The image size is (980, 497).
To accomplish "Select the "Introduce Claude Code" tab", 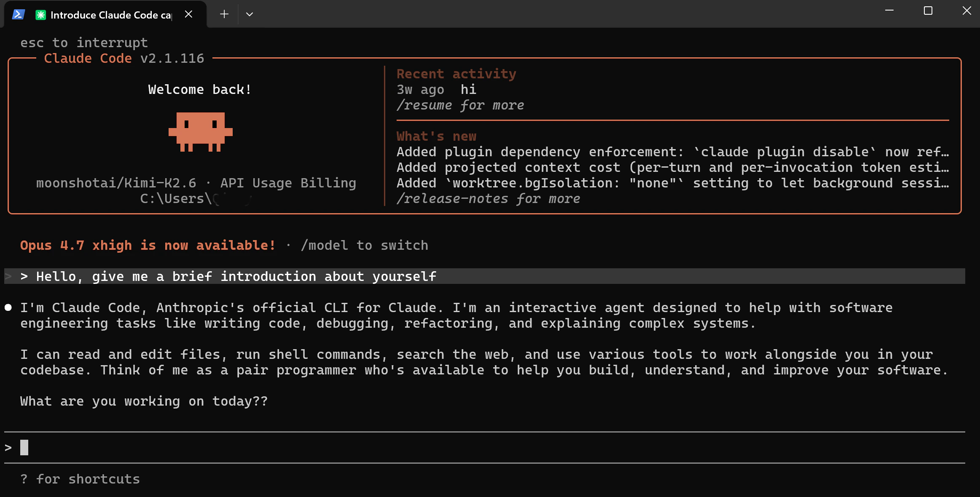I will click(x=105, y=15).
